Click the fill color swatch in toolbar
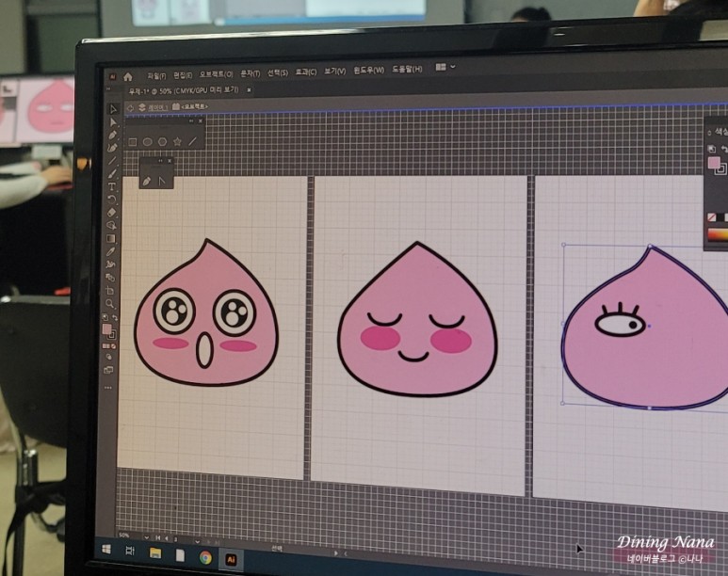This screenshot has width=728, height=576. (106, 329)
